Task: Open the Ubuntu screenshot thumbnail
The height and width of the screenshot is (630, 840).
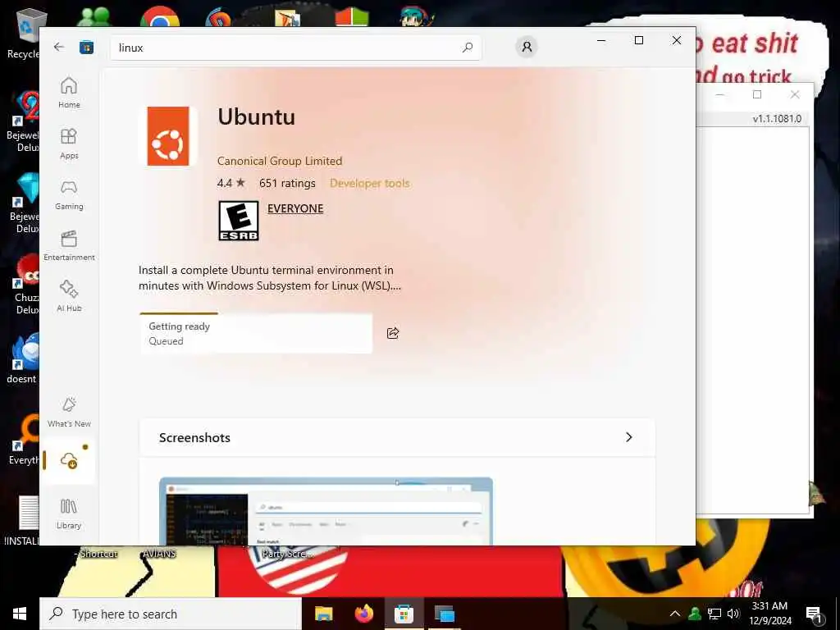Action: click(326, 511)
